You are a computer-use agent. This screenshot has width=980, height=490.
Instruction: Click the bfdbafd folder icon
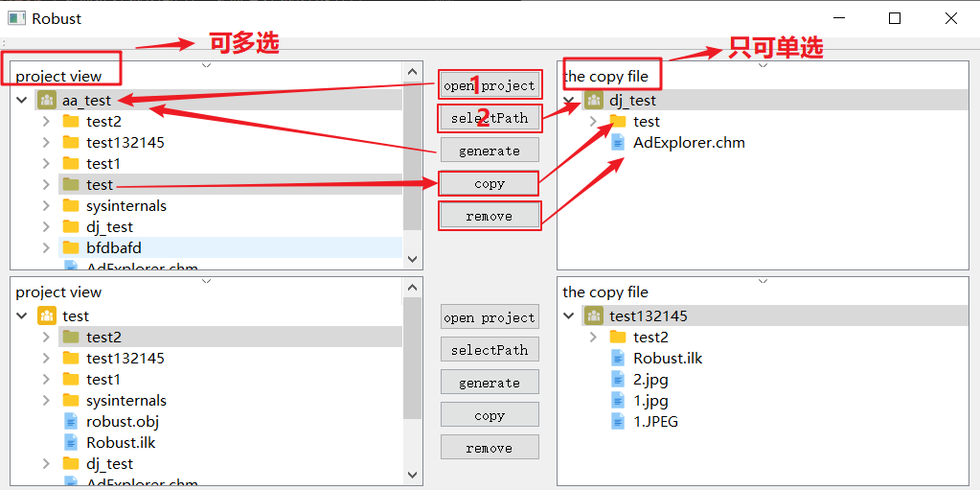pos(71,248)
